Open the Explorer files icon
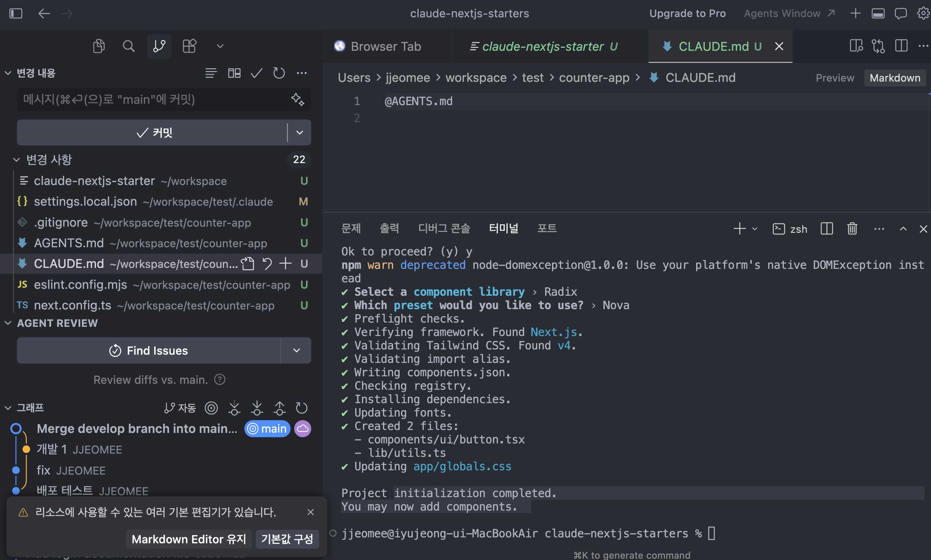This screenshot has width=931, height=560. click(99, 46)
